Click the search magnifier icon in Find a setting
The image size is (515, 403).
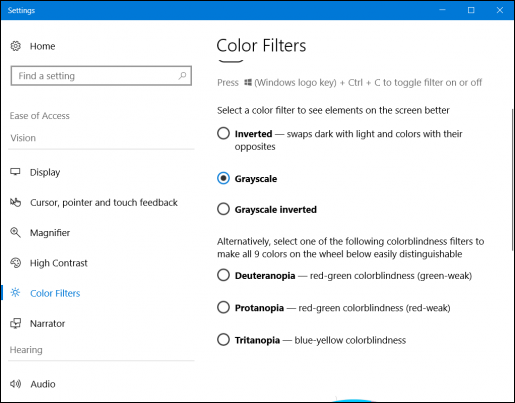tap(182, 76)
